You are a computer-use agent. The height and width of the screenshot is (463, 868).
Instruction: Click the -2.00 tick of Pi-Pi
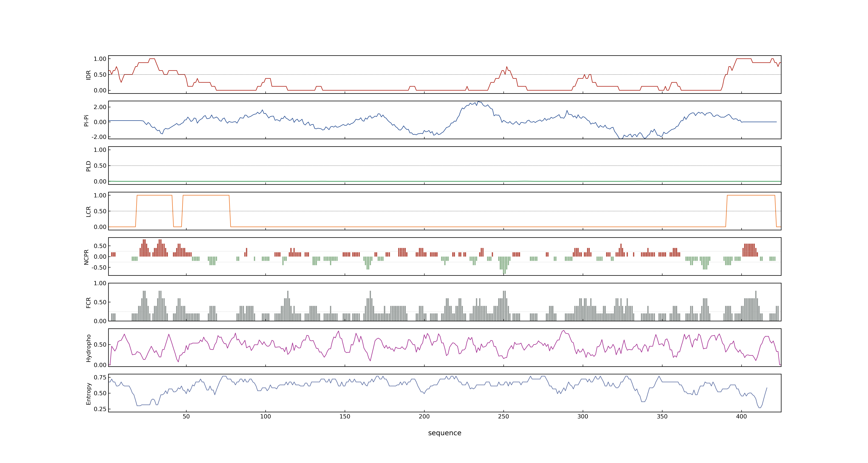99,137
